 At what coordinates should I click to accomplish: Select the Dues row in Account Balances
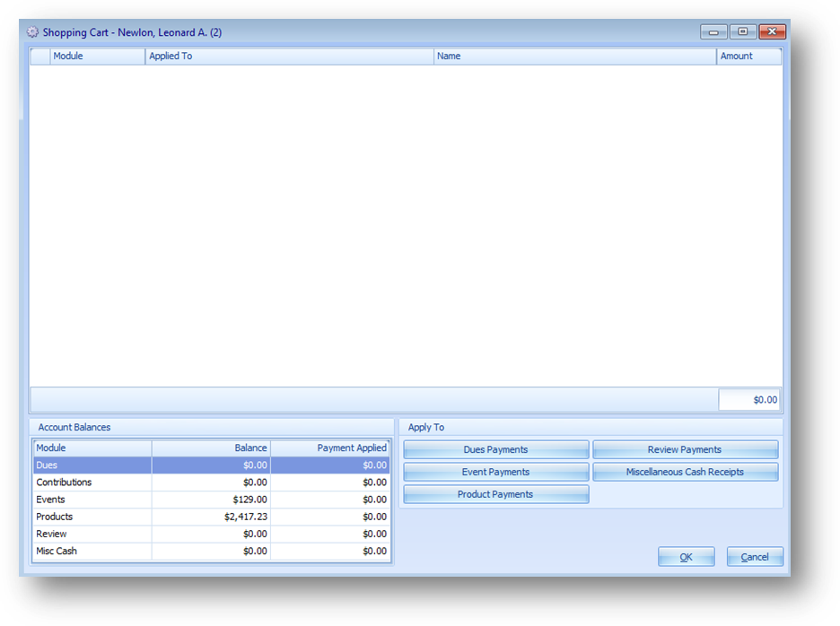point(212,465)
